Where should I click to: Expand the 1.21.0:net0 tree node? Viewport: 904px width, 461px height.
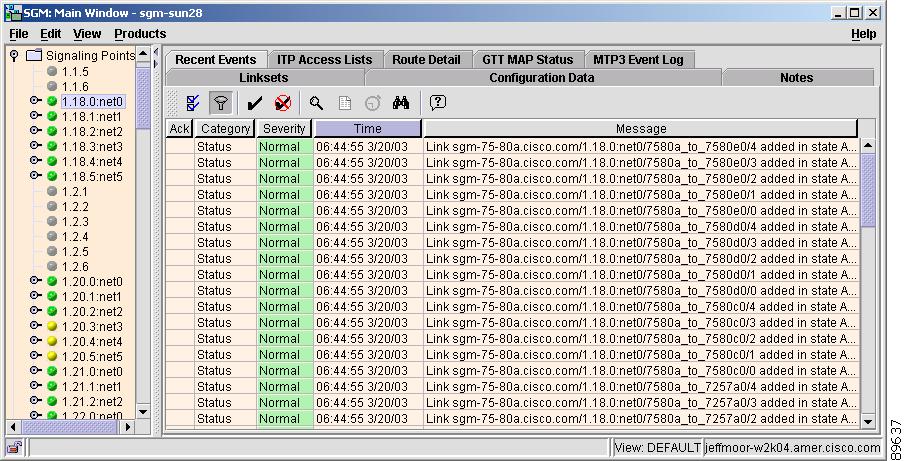pyautogui.click(x=35, y=370)
